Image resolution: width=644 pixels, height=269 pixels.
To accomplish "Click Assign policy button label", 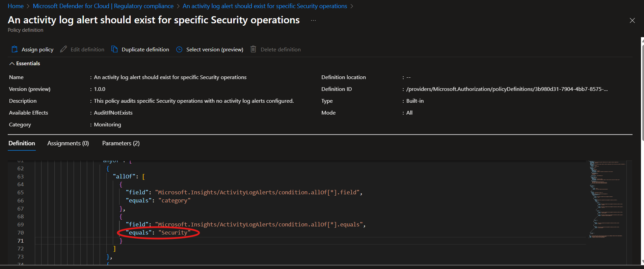I will (37, 49).
